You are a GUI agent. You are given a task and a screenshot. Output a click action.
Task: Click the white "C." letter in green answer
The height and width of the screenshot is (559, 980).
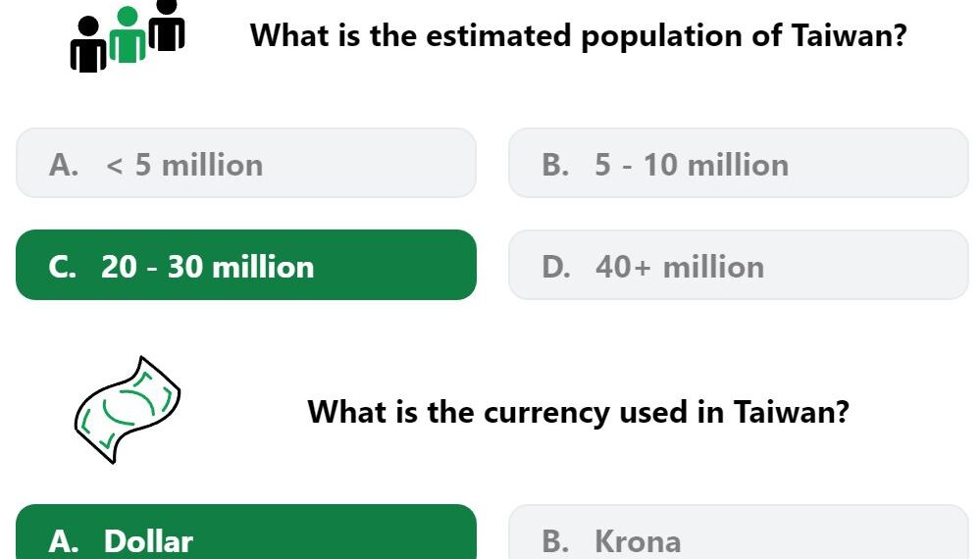pos(63,268)
